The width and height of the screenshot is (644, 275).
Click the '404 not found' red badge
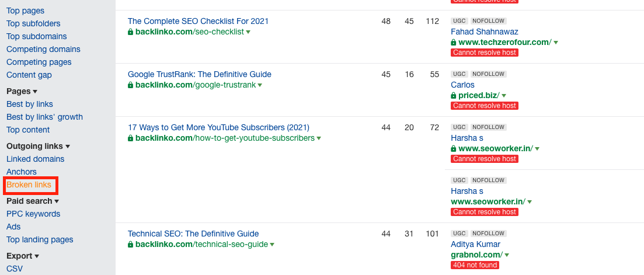click(x=475, y=265)
